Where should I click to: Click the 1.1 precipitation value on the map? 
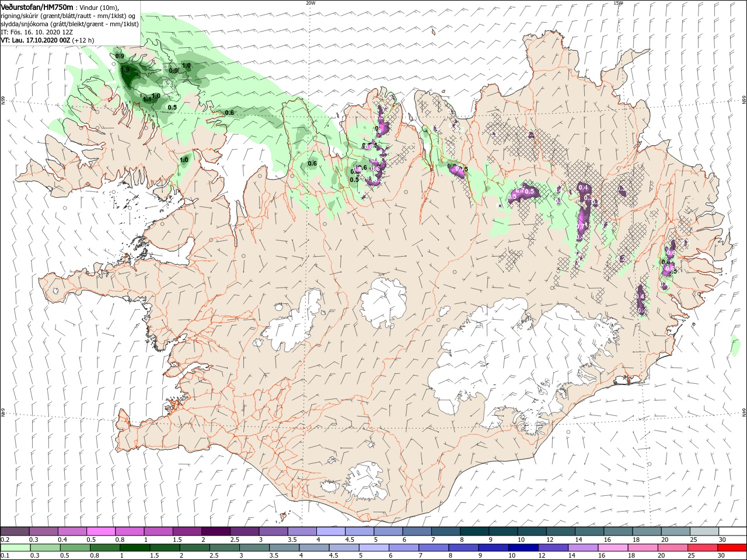(147, 100)
